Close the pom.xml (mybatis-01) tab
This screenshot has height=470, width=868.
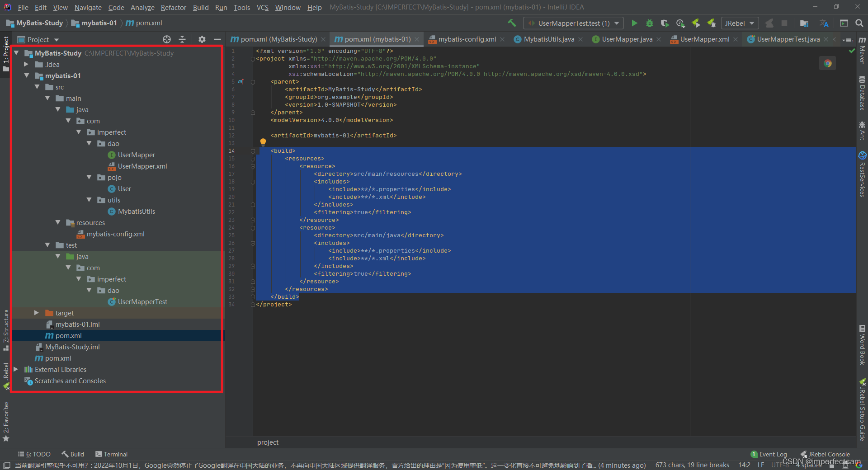pos(417,39)
